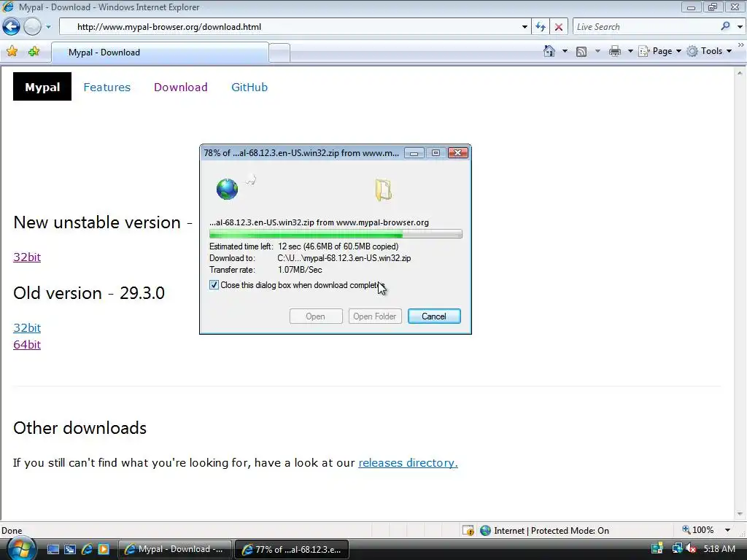The width and height of the screenshot is (747, 560).
Task: Expand the Print options dropdown arrow
Action: (x=630, y=51)
